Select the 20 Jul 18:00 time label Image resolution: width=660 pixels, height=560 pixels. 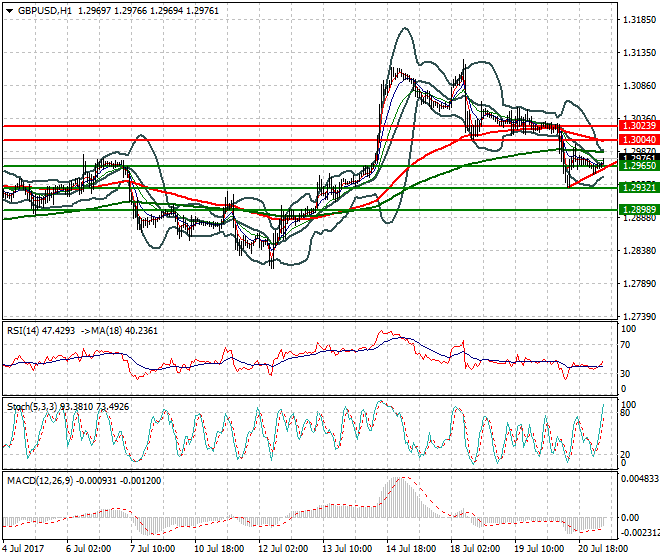click(603, 549)
